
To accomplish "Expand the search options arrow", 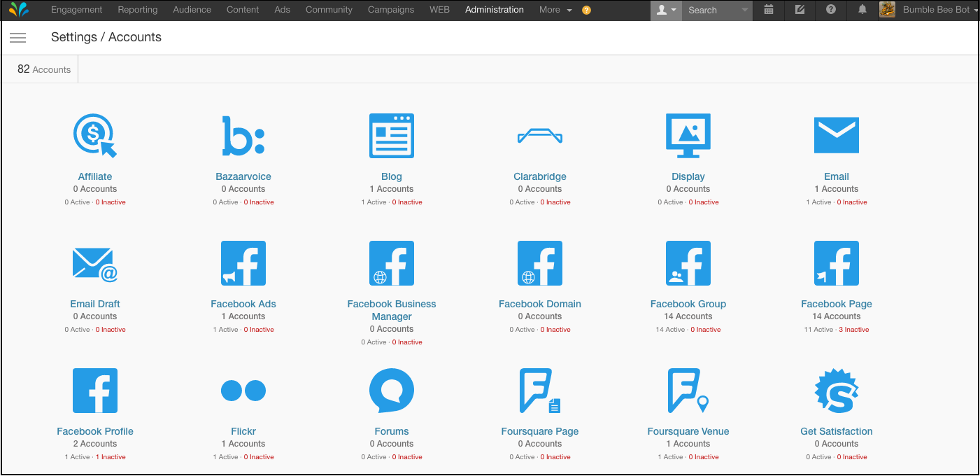I will point(744,10).
